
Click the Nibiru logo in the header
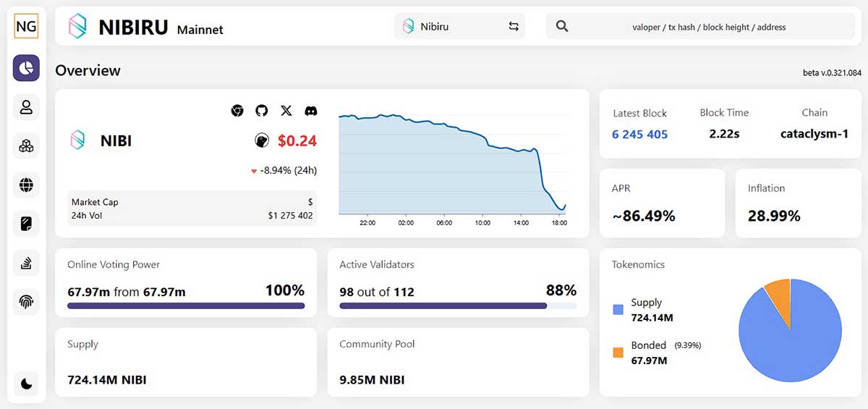coord(77,26)
